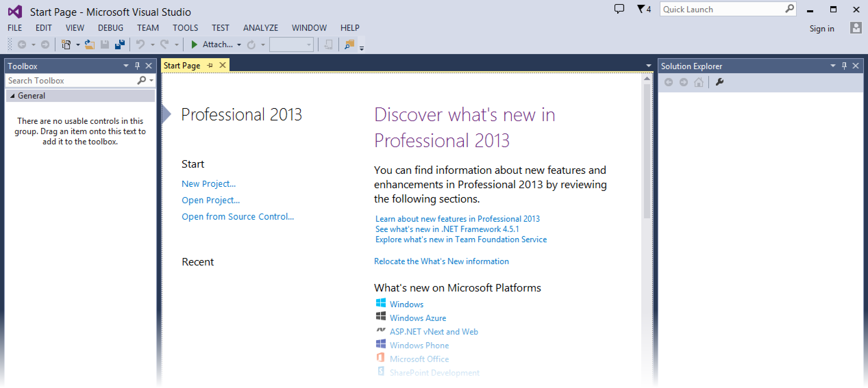Click the Windows Azure link
Viewport: 868px width, 388px height.
point(418,318)
